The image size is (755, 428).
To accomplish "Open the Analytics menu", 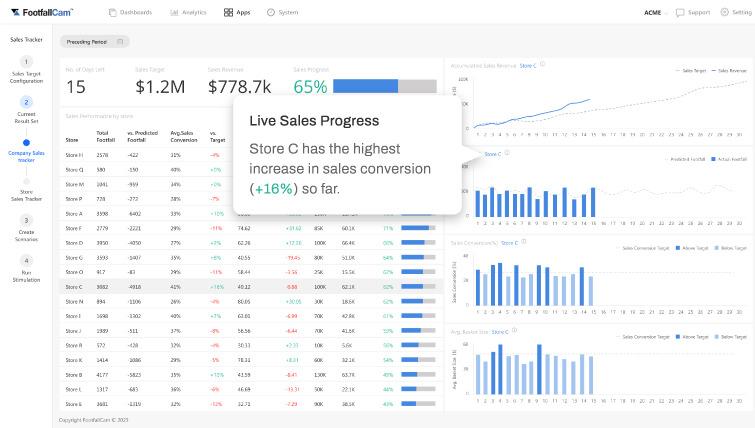I will pyautogui.click(x=188, y=13).
